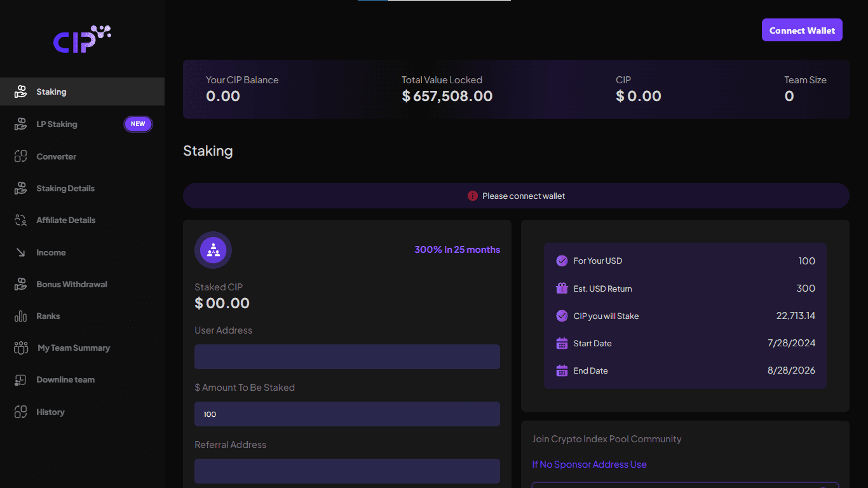
Task: Open the Downline team page
Action: pos(20,379)
